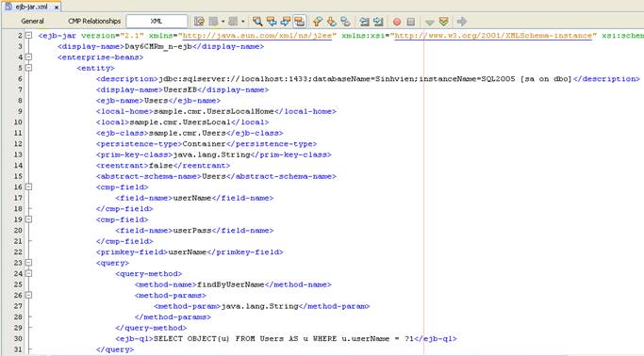This screenshot has width=644, height=356.
Task: Click the abstract-schema-name Users line
Action: pyautogui.click(x=216, y=176)
